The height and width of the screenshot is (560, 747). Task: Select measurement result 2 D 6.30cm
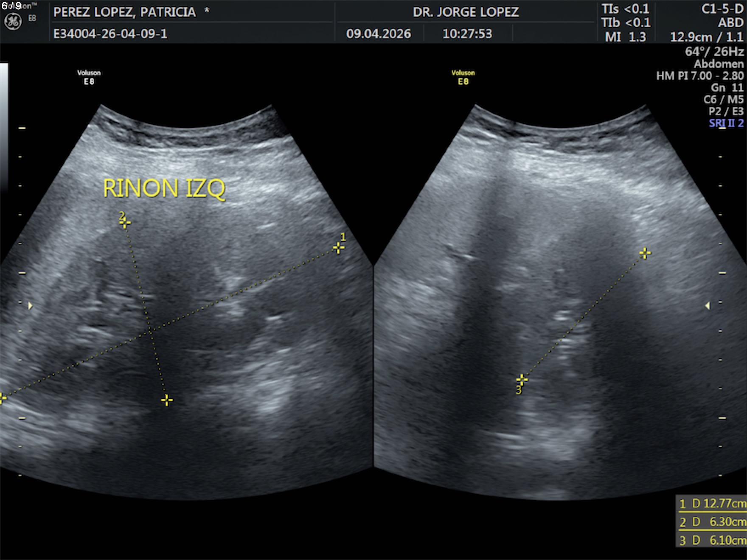(x=712, y=522)
